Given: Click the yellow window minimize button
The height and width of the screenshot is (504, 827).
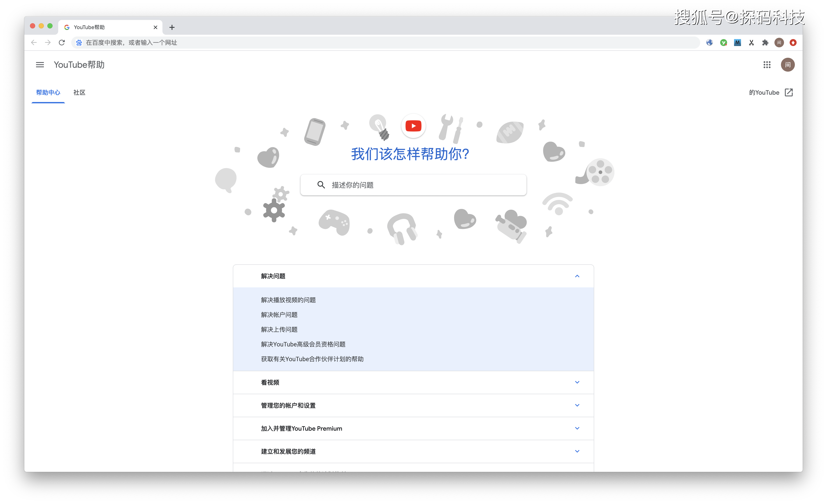Looking at the screenshot, I should click(x=41, y=26).
